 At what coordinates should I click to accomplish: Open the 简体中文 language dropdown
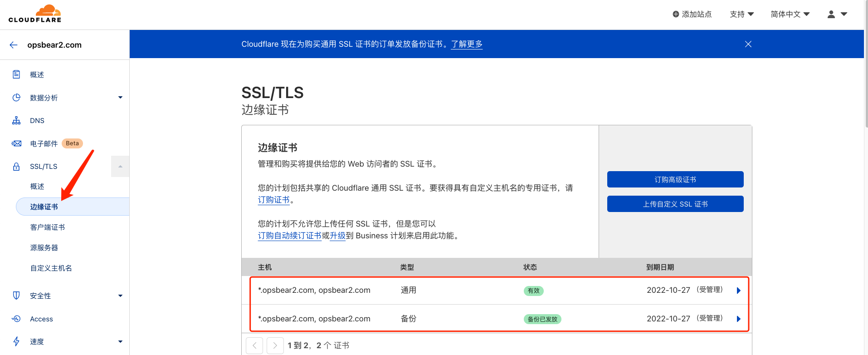pyautogui.click(x=790, y=14)
